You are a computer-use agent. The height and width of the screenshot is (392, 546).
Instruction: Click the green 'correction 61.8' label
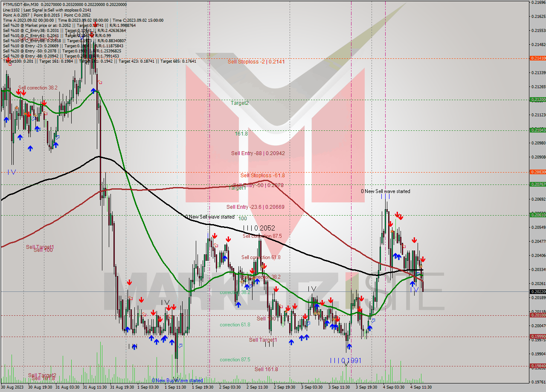235,325
